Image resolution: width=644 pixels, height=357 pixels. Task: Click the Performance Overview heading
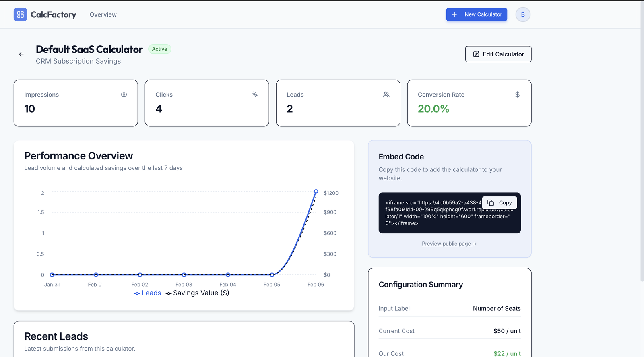(78, 156)
